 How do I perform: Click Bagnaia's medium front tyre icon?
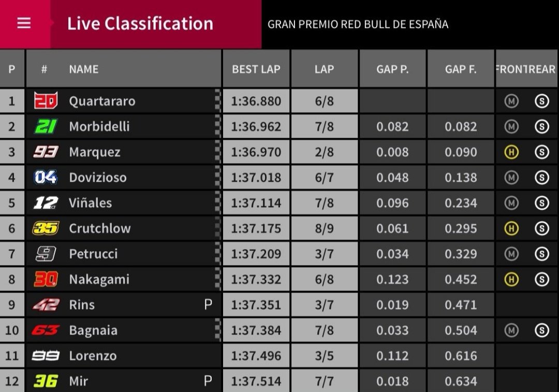[511, 330]
